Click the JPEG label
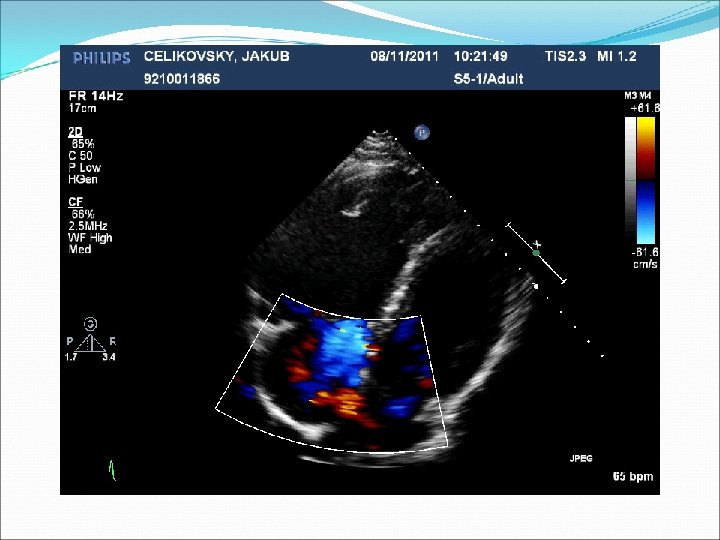The image size is (720, 540). (x=581, y=458)
